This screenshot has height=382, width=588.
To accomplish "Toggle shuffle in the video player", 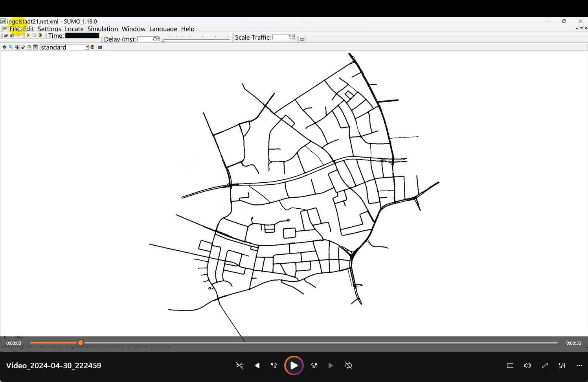I will 239,365.
